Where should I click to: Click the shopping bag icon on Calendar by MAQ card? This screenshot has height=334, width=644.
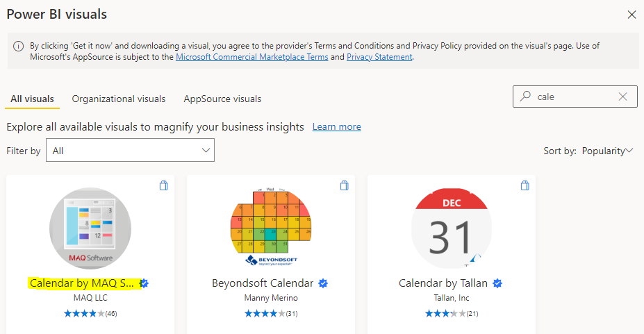coord(163,185)
